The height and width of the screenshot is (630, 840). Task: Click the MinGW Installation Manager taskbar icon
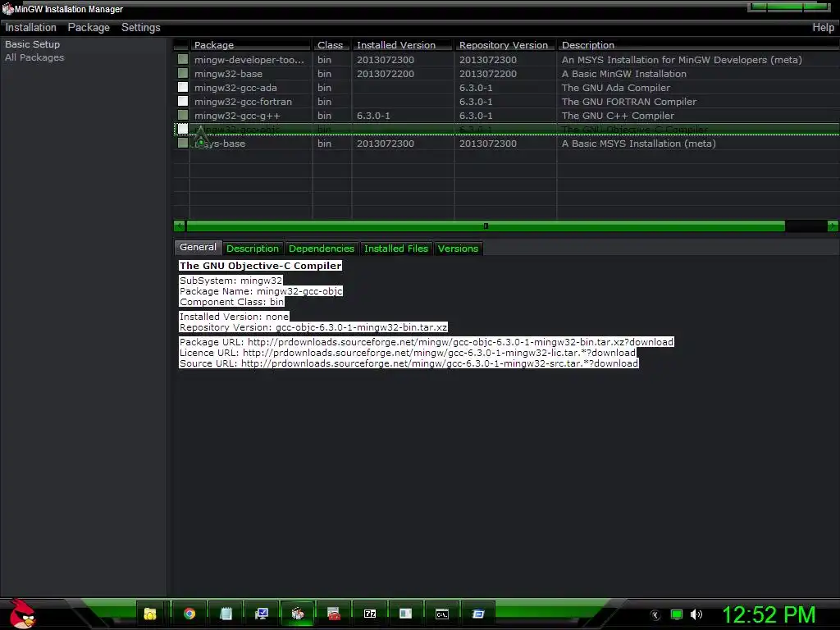tap(298, 614)
